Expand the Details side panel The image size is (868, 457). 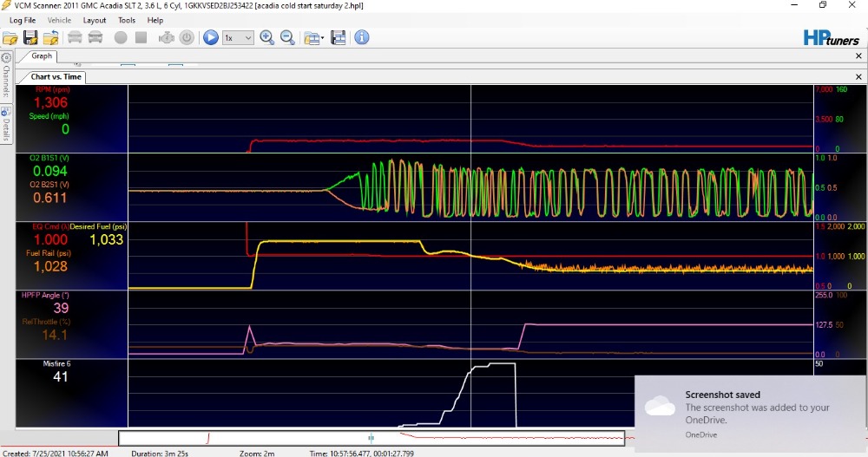click(x=6, y=123)
